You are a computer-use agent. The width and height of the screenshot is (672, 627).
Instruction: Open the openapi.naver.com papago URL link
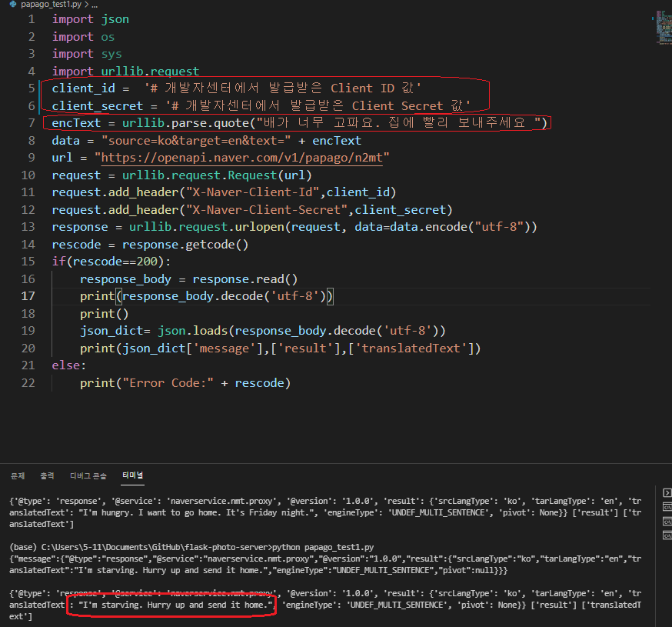241,158
